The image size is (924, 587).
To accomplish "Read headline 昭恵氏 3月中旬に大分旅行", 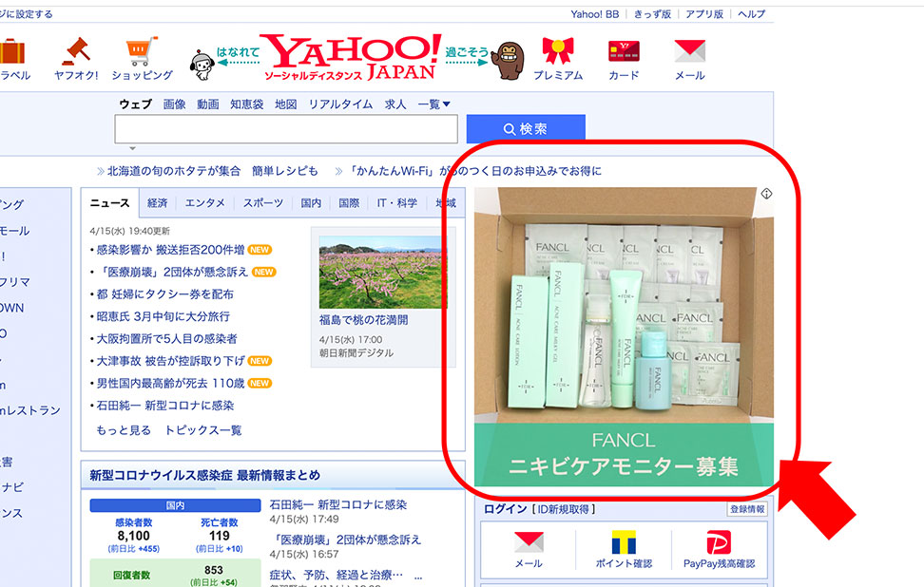I will tap(164, 316).
